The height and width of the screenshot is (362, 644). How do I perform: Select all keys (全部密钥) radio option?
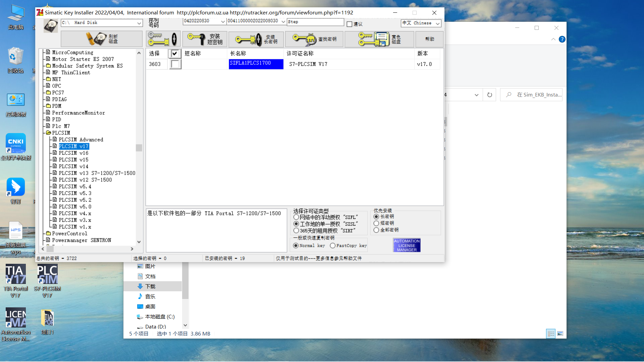[376, 230]
